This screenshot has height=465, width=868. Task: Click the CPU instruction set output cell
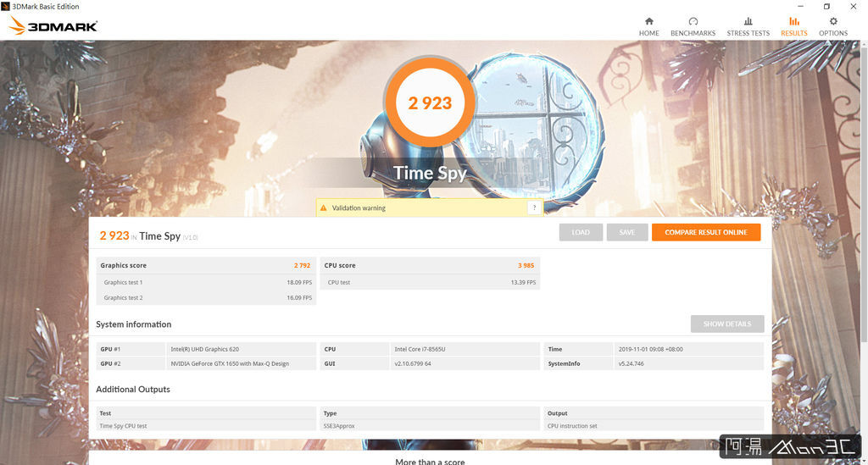(x=654, y=426)
